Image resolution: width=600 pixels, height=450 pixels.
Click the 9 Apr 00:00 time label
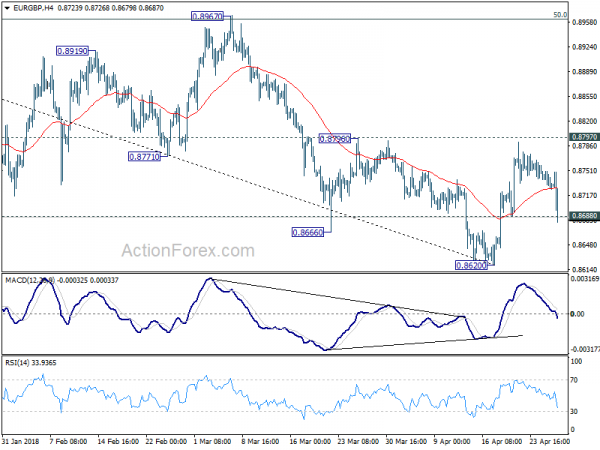point(452,441)
